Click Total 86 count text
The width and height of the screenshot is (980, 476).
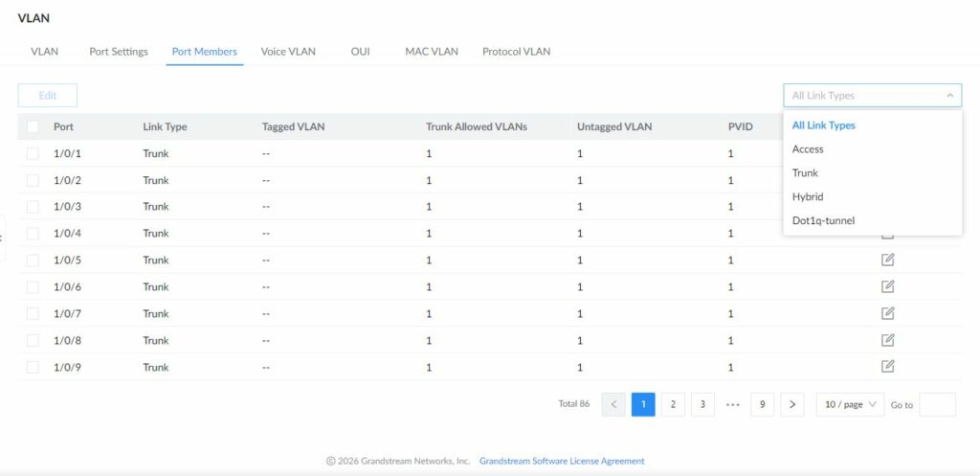574,404
